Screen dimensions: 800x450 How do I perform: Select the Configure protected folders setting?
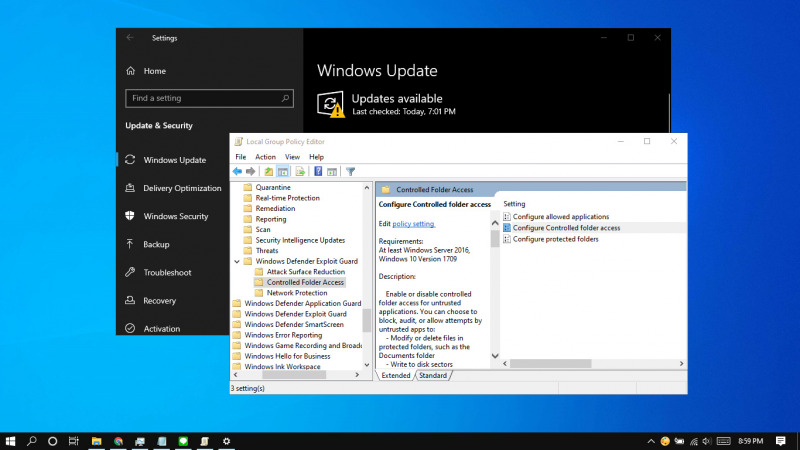click(555, 239)
